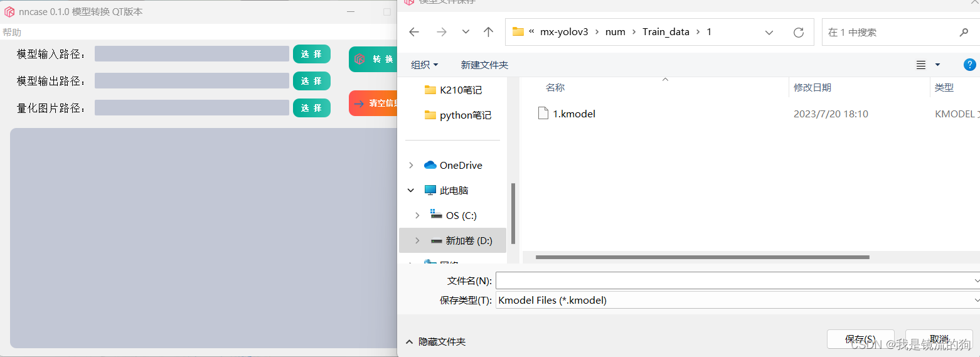The image size is (980, 357).
Task: Click 新建文件夹 button
Action: (484, 65)
